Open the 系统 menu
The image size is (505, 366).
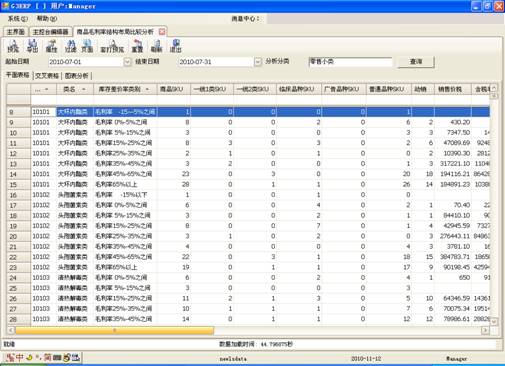[18, 19]
